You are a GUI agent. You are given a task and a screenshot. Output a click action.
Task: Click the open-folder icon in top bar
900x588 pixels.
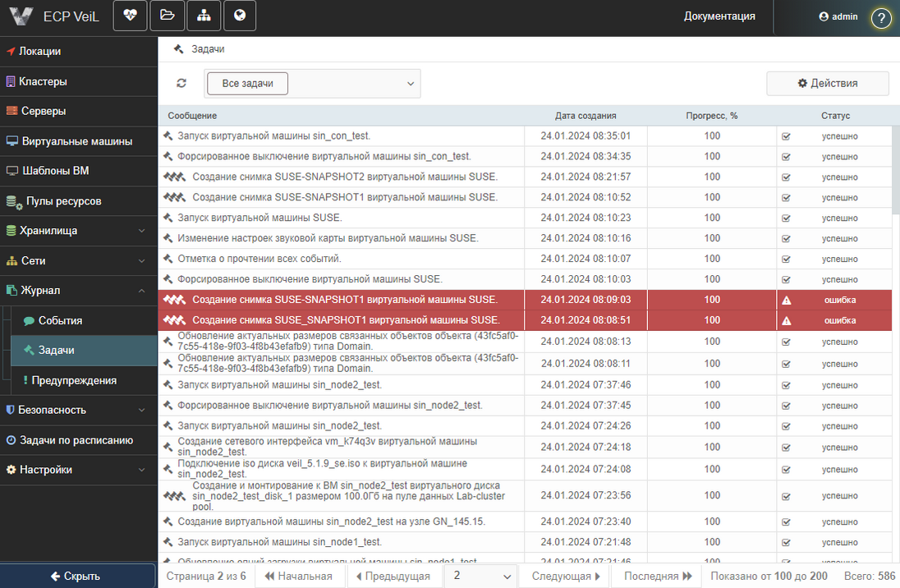(167, 16)
